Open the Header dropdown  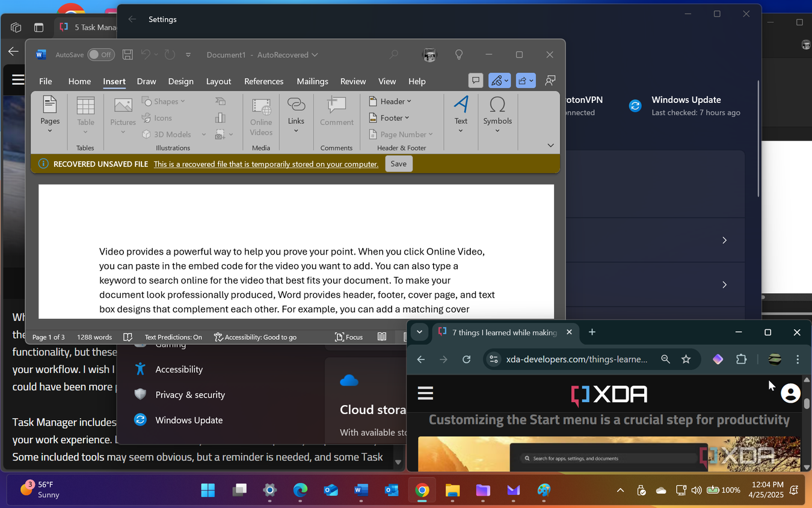click(x=390, y=101)
